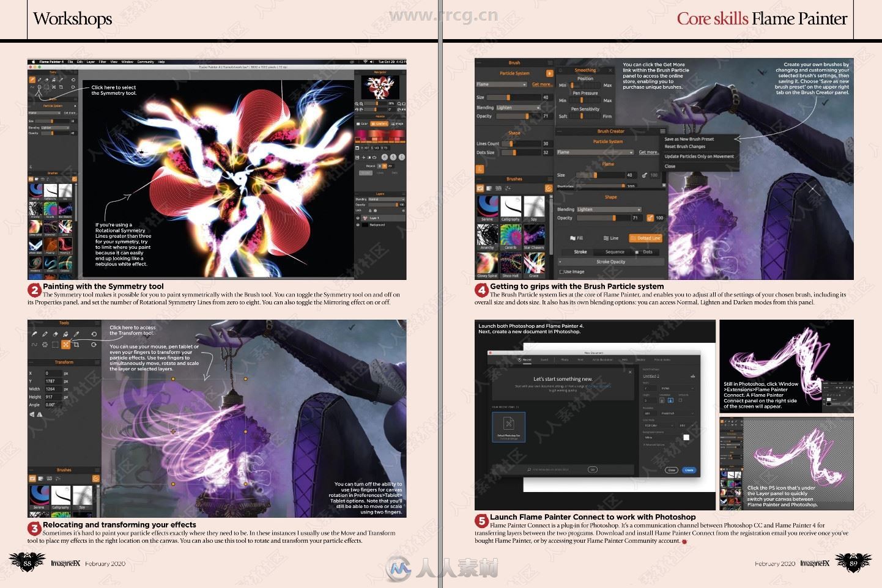
Task: Select the highlighted Transform tool in step 3 Tools
Action: pos(65,345)
